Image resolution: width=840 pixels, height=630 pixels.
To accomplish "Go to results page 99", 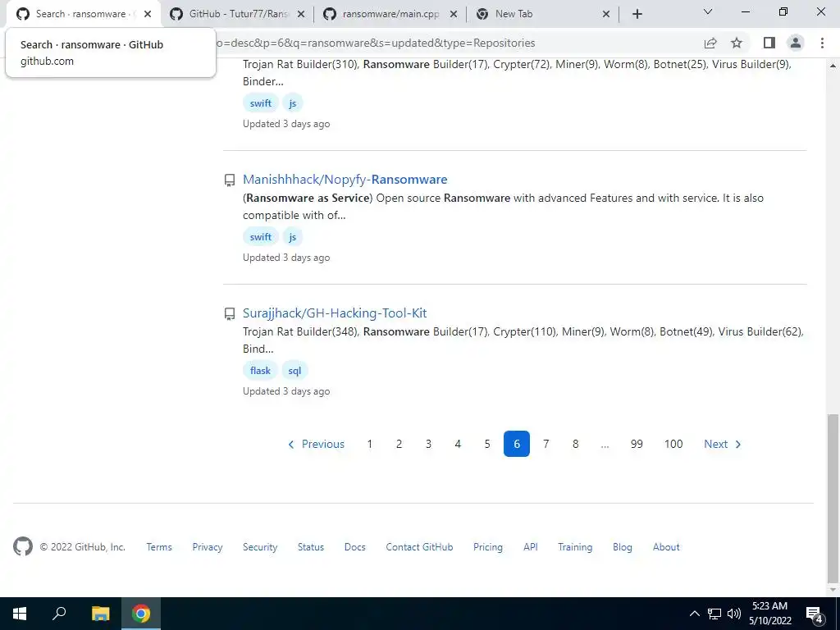I will 637,444.
